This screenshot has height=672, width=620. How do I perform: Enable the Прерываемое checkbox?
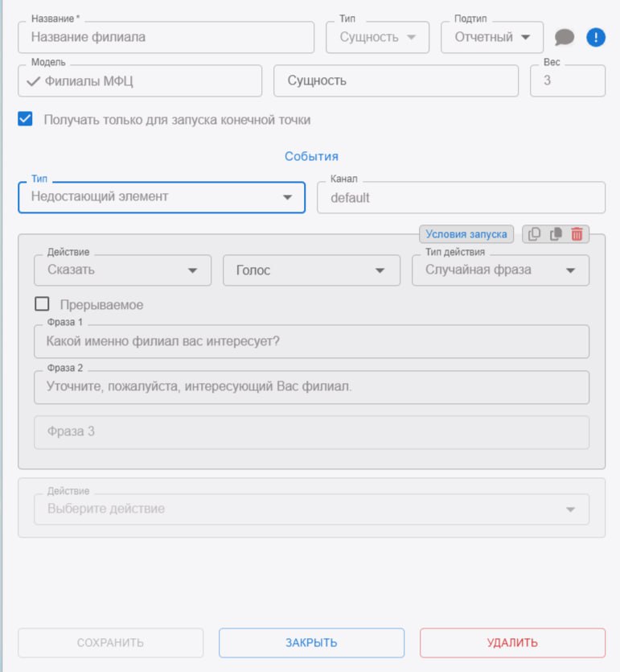(x=43, y=305)
